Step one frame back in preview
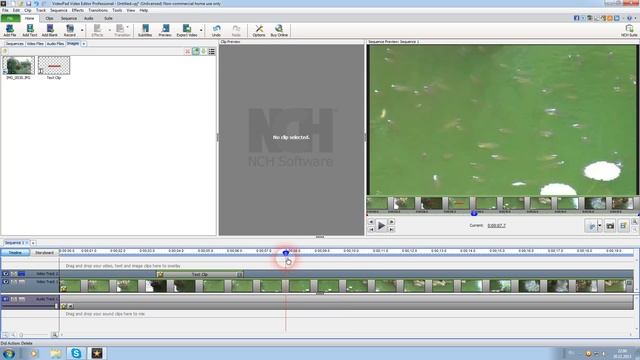640x360 pixels. tap(371, 222)
